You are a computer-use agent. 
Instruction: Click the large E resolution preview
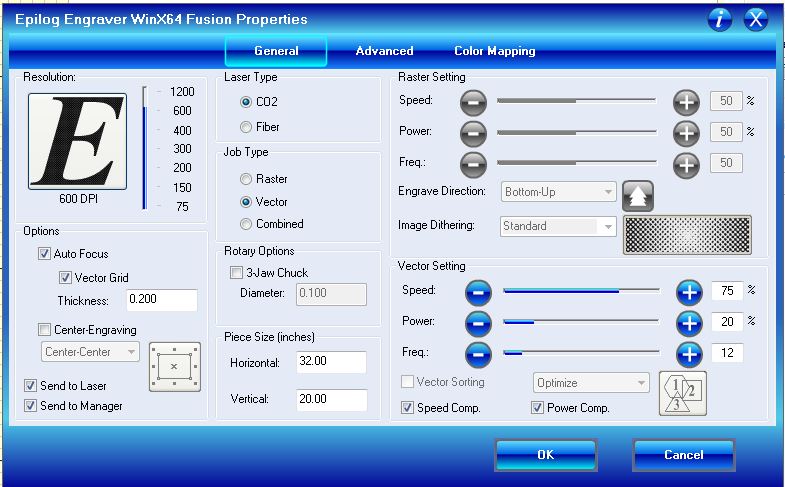78,142
